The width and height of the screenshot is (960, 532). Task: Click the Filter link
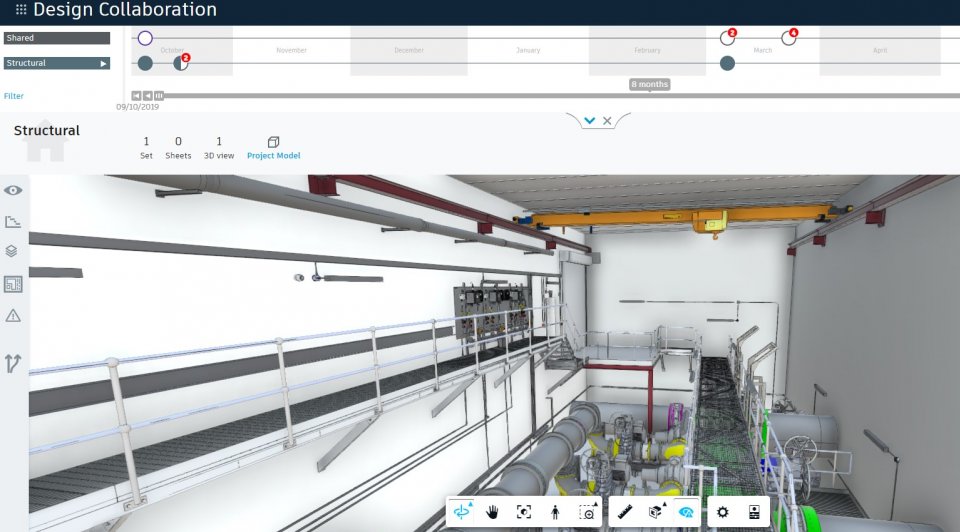(14, 96)
